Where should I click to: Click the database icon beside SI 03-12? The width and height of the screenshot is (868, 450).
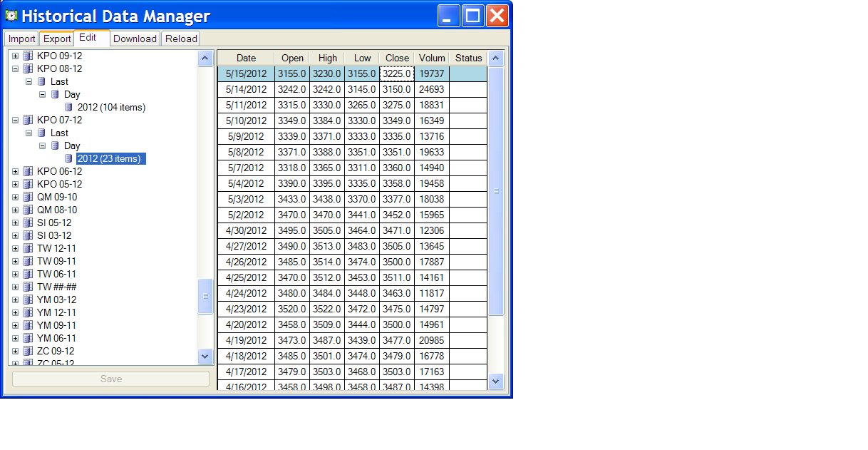pos(28,235)
